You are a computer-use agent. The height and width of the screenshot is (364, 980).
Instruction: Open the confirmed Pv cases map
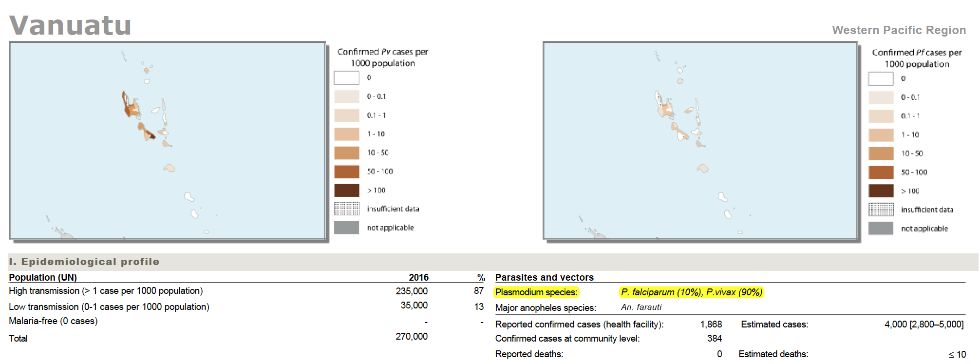168,140
